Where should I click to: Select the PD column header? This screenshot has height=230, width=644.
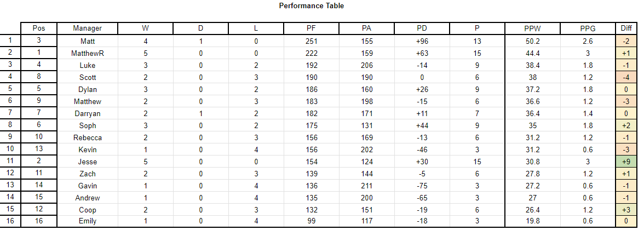coord(422,28)
